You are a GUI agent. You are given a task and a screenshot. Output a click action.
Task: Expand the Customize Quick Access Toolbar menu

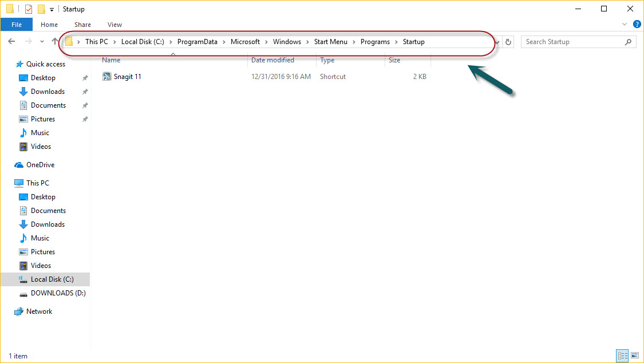pos(51,9)
